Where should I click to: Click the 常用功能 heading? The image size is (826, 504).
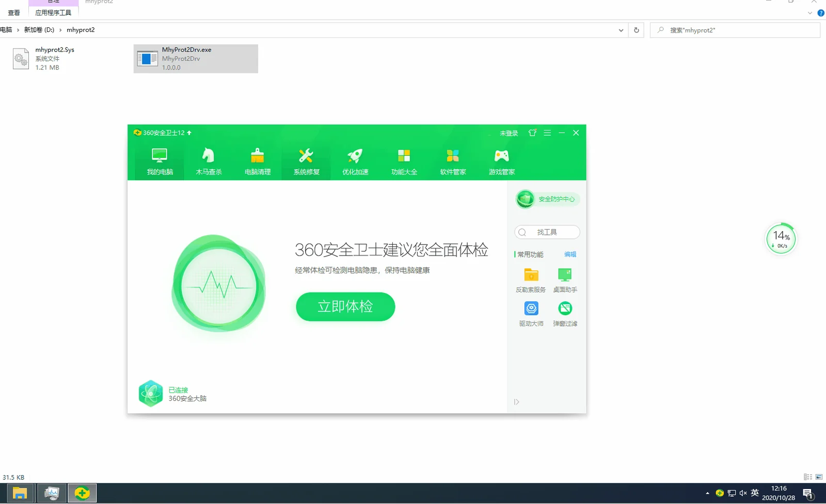(530, 254)
